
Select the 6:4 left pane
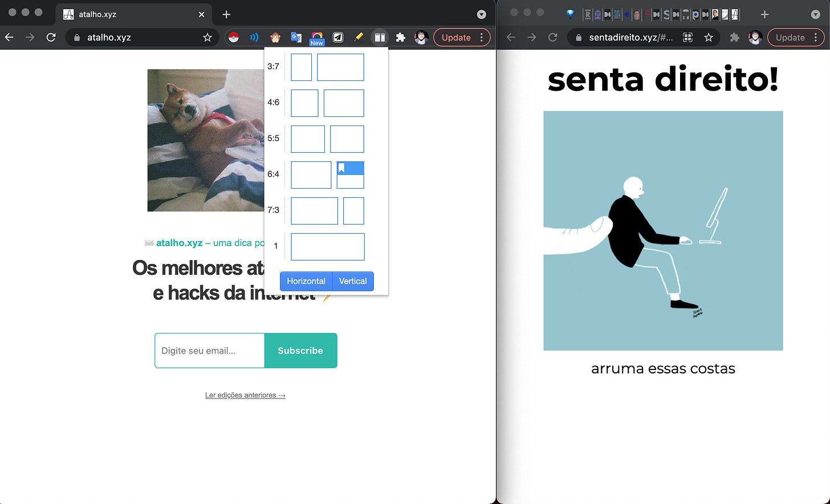click(x=311, y=175)
